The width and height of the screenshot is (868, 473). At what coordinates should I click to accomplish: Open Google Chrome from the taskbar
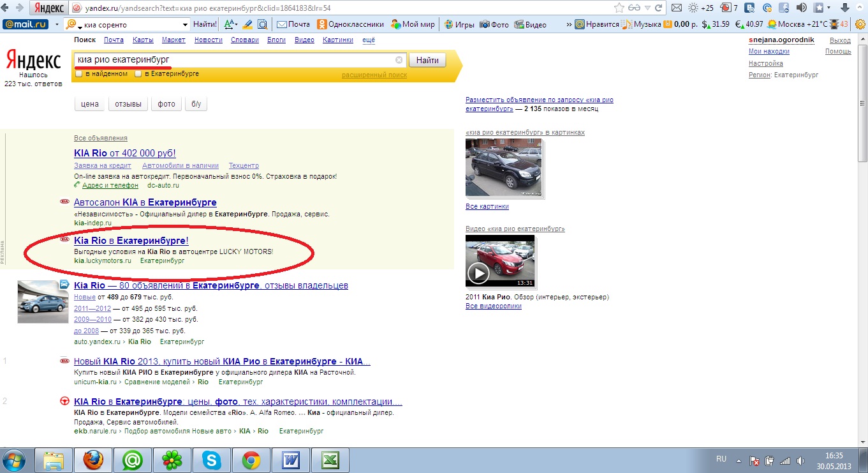(x=251, y=460)
